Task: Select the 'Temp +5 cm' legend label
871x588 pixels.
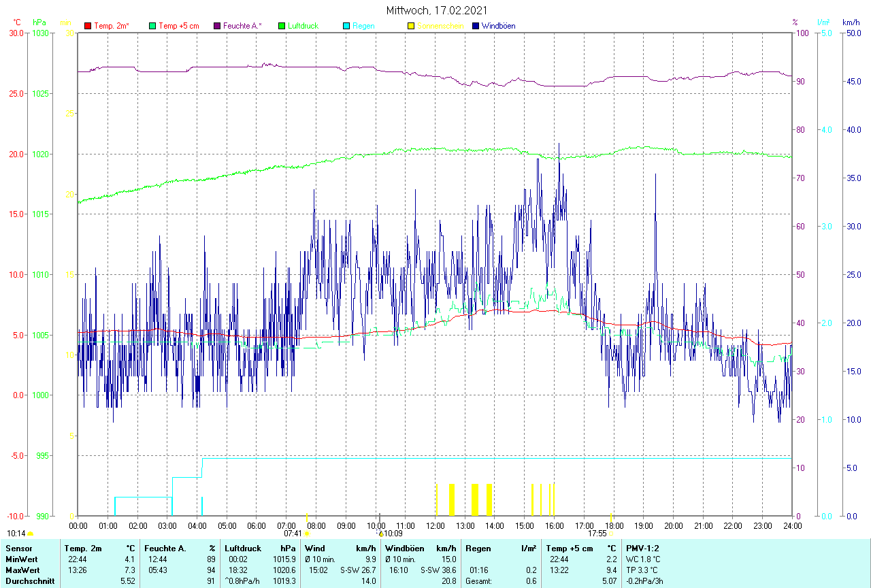Action: [178, 26]
